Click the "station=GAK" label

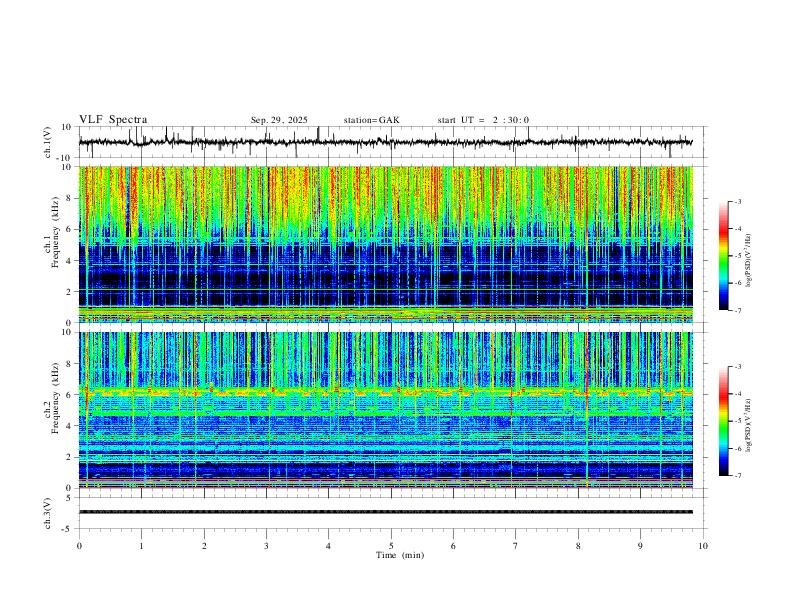(x=372, y=120)
